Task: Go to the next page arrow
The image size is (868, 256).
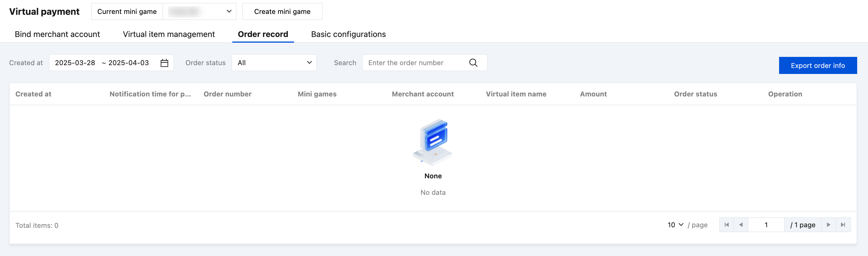Action: tap(828, 225)
